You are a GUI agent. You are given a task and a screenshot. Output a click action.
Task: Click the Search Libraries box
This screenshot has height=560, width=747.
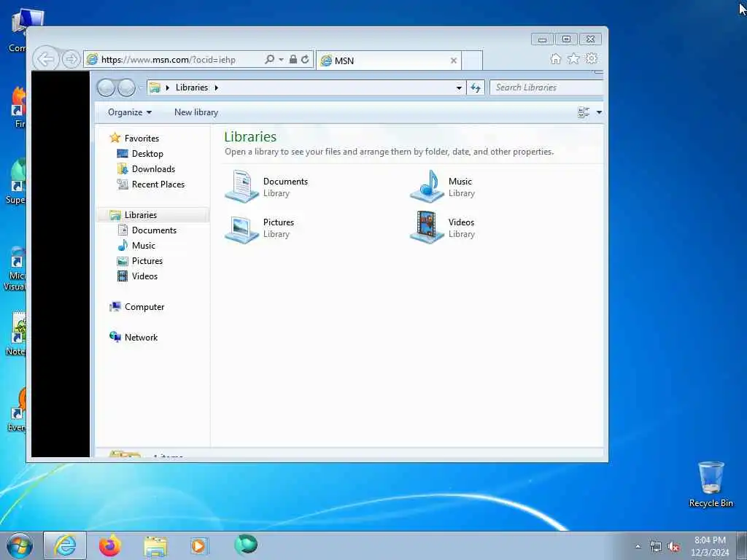tap(546, 87)
